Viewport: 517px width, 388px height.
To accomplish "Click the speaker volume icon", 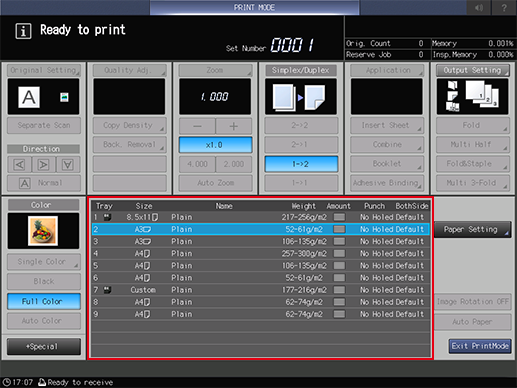I will click(x=479, y=7).
